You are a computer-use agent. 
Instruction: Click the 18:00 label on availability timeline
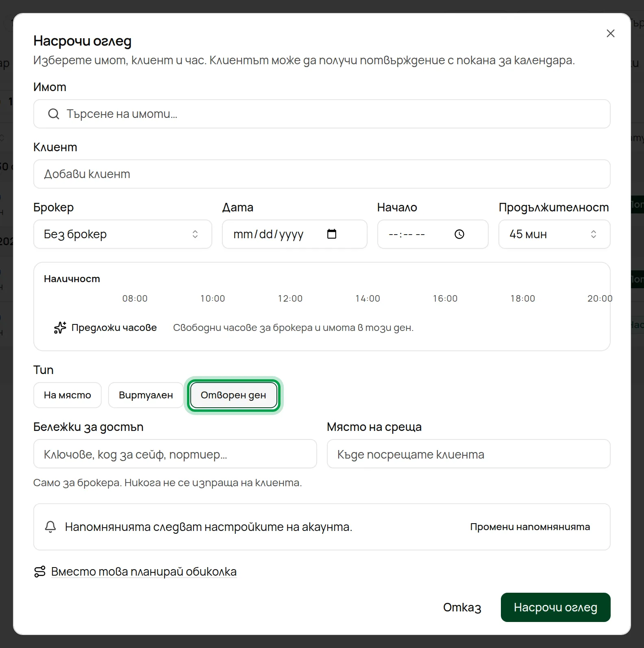pos(523,298)
